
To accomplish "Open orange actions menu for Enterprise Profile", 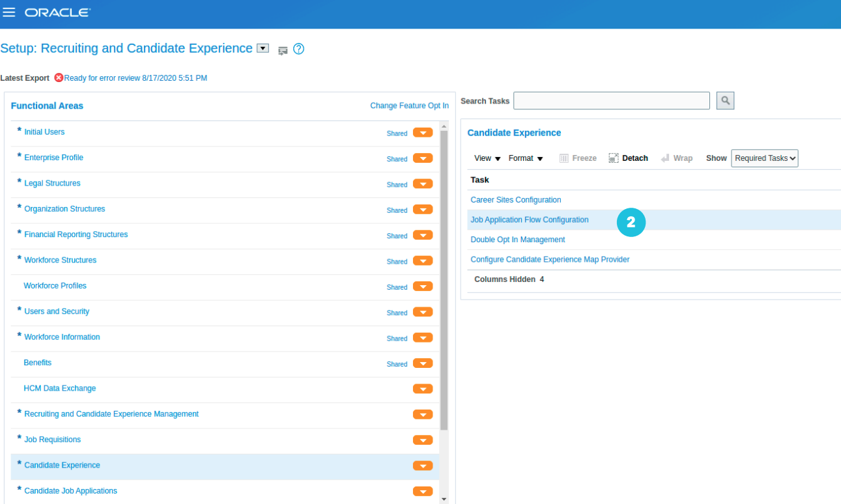I will pos(423,158).
